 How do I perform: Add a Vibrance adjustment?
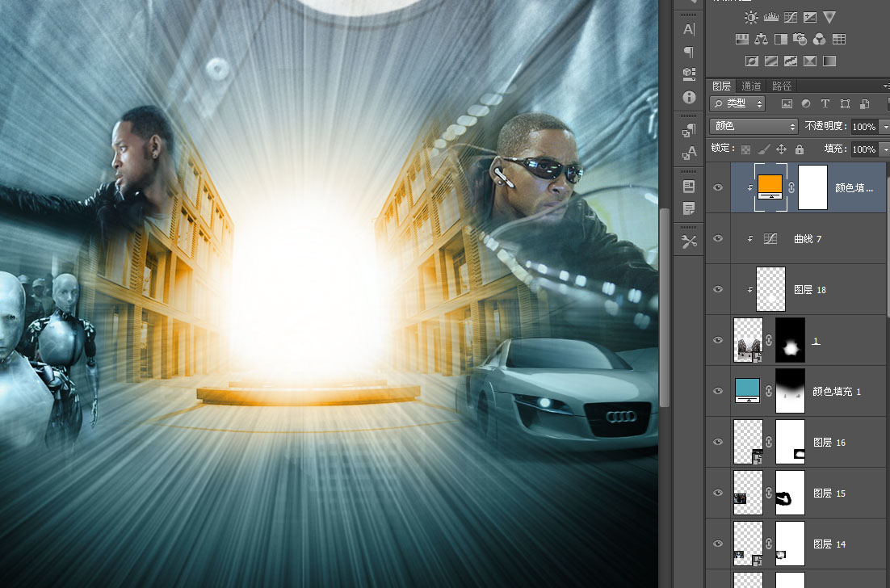(829, 18)
